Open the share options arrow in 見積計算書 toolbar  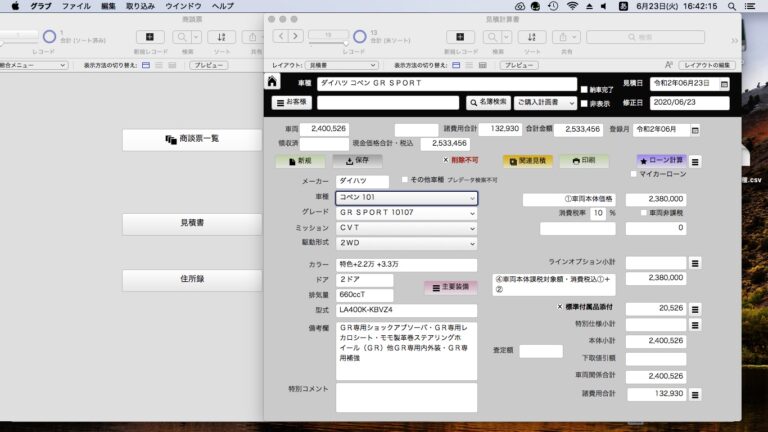(x=575, y=37)
